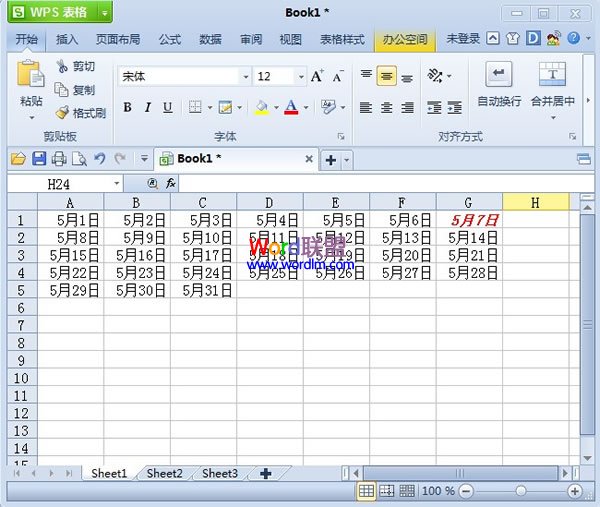Click the Format Painter (格式刷) icon
Screen dimensions: 600x507
[63, 113]
